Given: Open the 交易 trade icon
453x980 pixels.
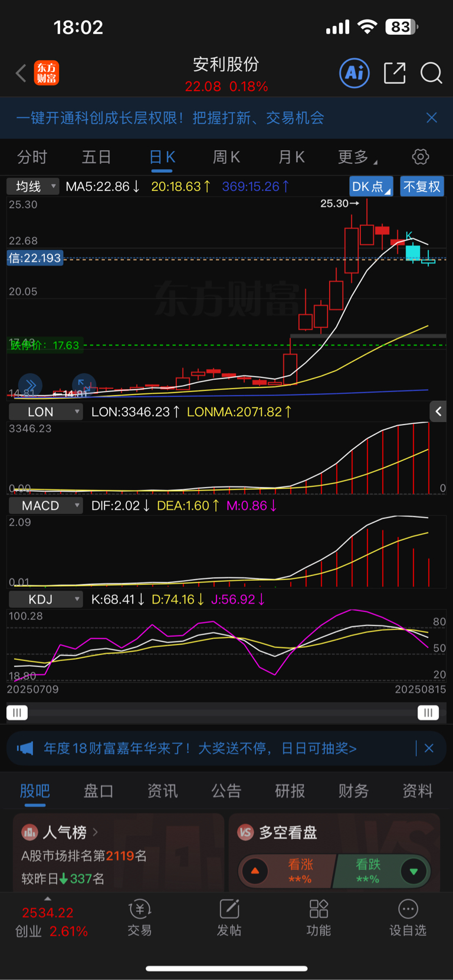Looking at the screenshot, I should coord(140,918).
